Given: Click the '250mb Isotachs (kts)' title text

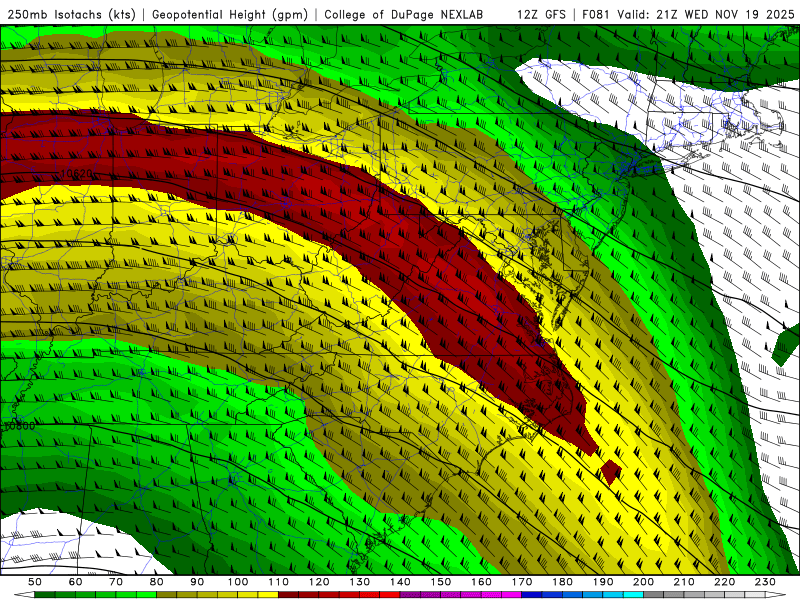Looking at the screenshot, I should 71,14.
